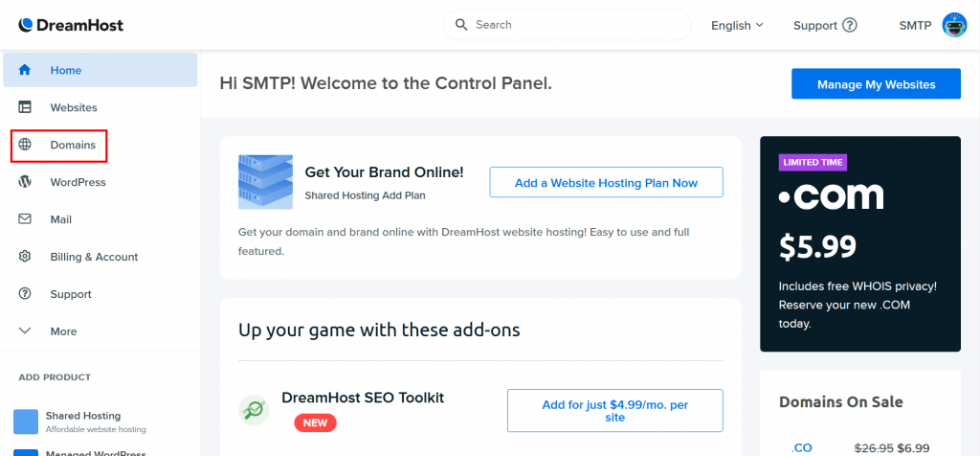Open Mail via envelope icon
Viewport: 980px width, 456px height.
(x=25, y=219)
